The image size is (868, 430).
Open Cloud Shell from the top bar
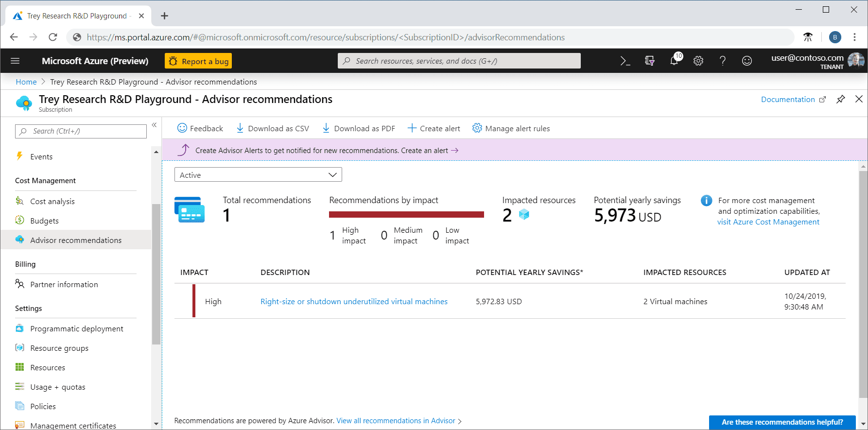pyautogui.click(x=625, y=61)
